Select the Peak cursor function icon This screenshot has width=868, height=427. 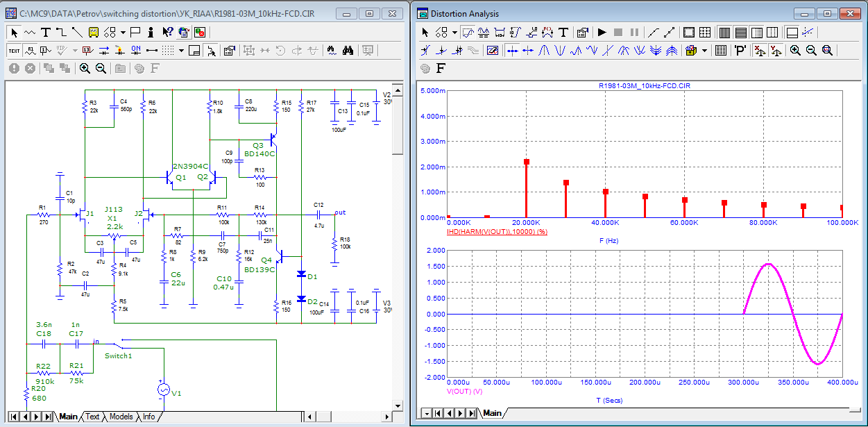point(544,50)
